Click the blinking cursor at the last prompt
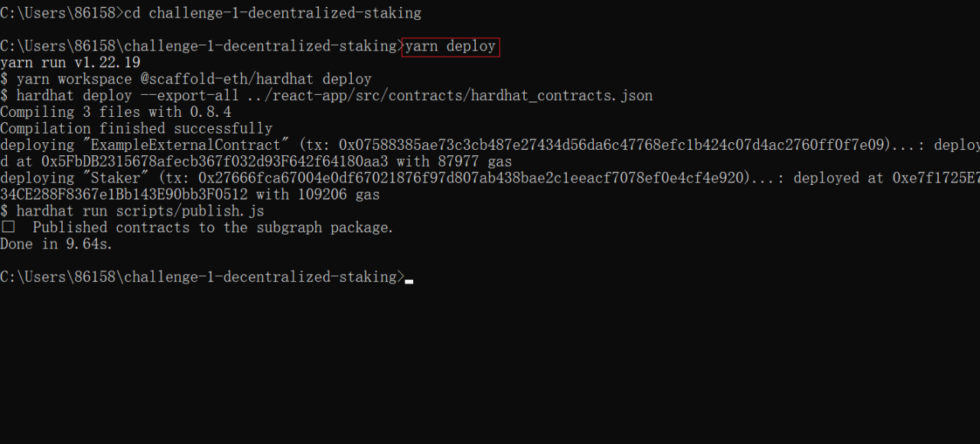 pos(409,281)
